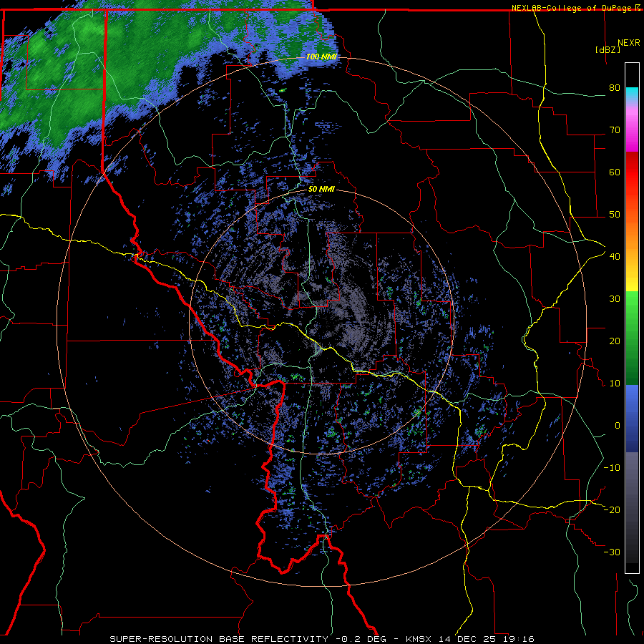644x644 pixels.
Task: Click the SUPER-RESOLUTION BASE REFLECTIVITY caption text
Action: (x=219, y=639)
